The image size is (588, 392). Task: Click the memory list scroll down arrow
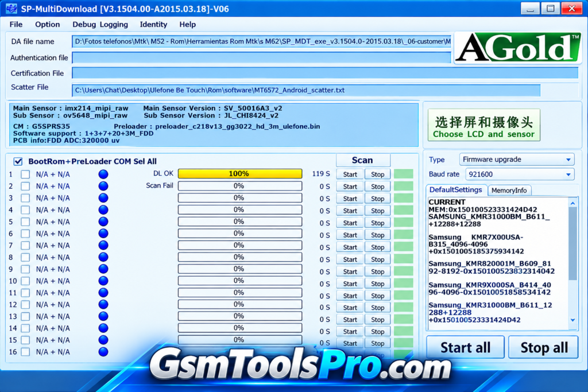coord(572,320)
